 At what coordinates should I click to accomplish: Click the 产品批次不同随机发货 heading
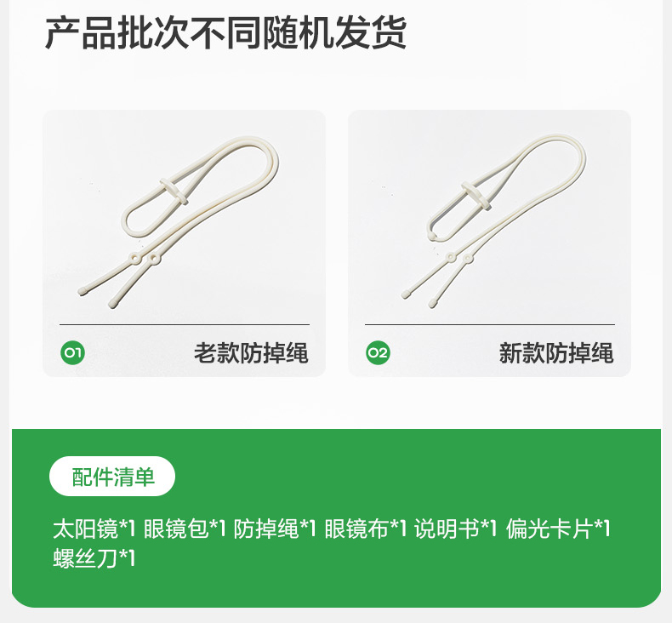[x=226, y=33]
